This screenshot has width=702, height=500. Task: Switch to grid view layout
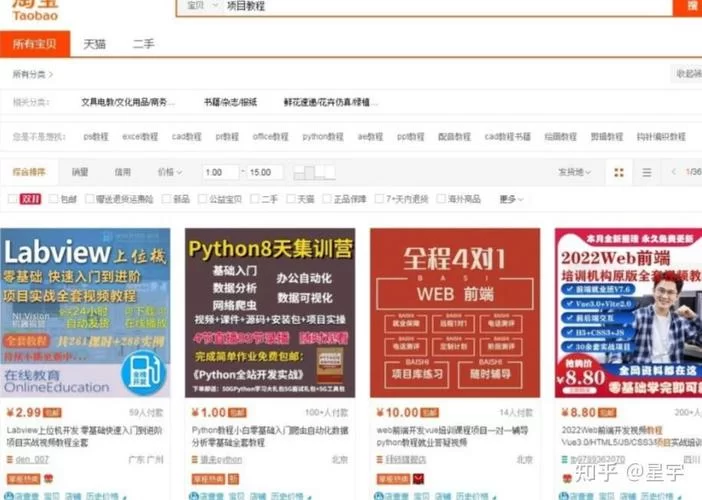coord(619,172)
